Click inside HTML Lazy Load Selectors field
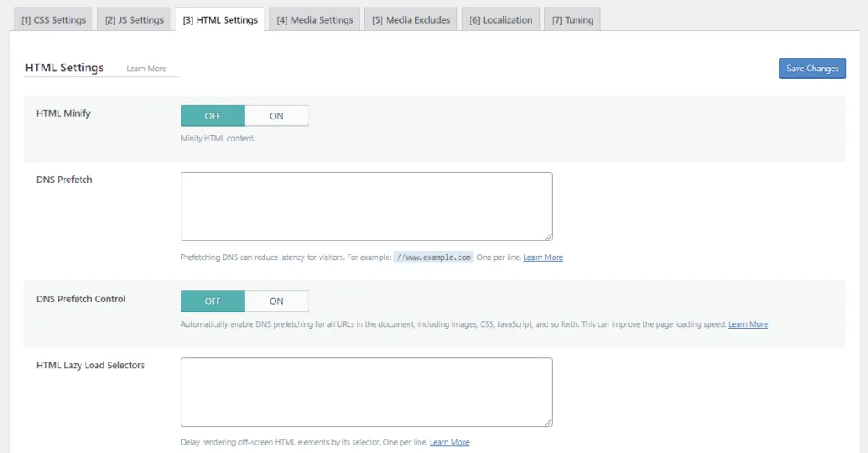 366,391
